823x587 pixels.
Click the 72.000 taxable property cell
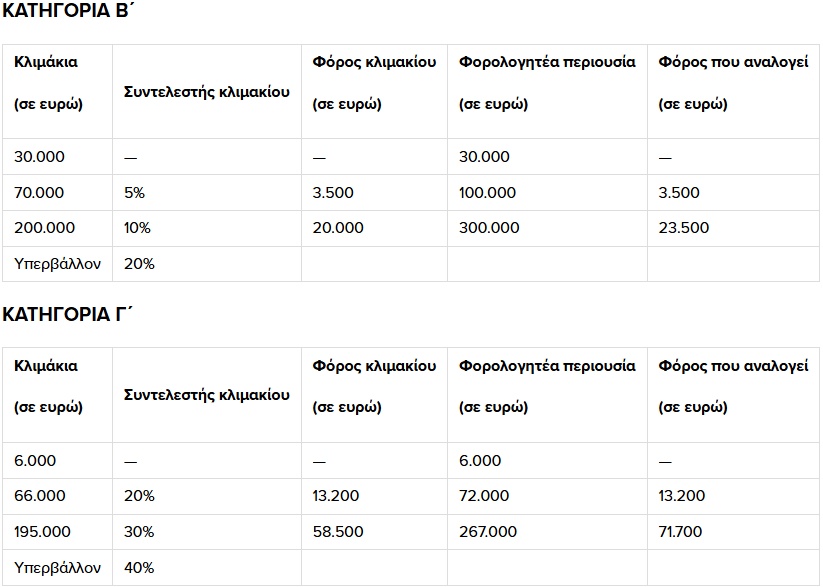click(484, 496)
